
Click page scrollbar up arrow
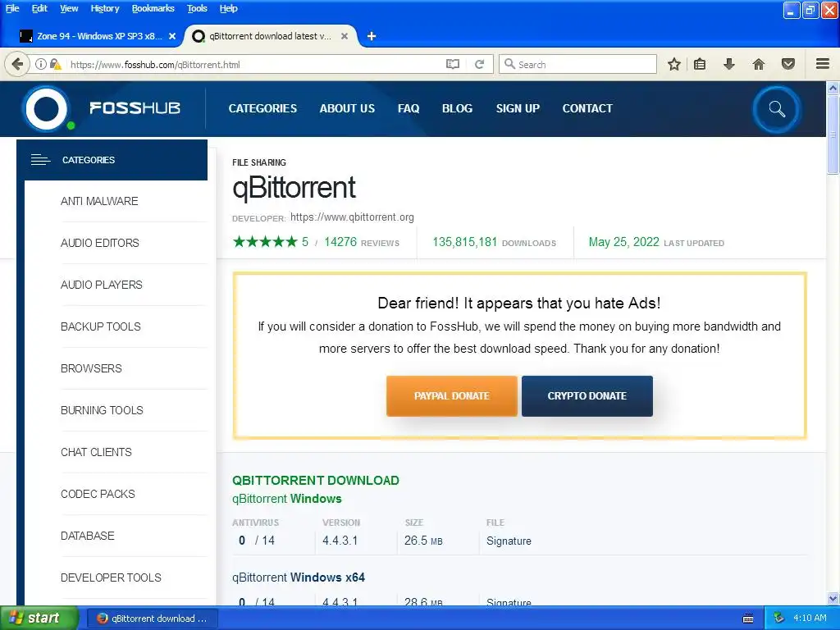[x=833, y=87]
